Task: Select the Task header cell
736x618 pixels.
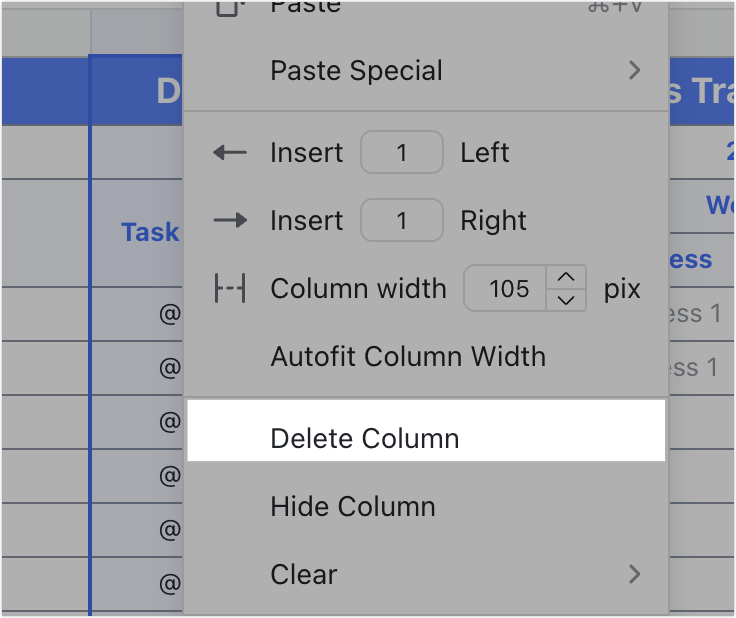Action: (x=137, y=233)
